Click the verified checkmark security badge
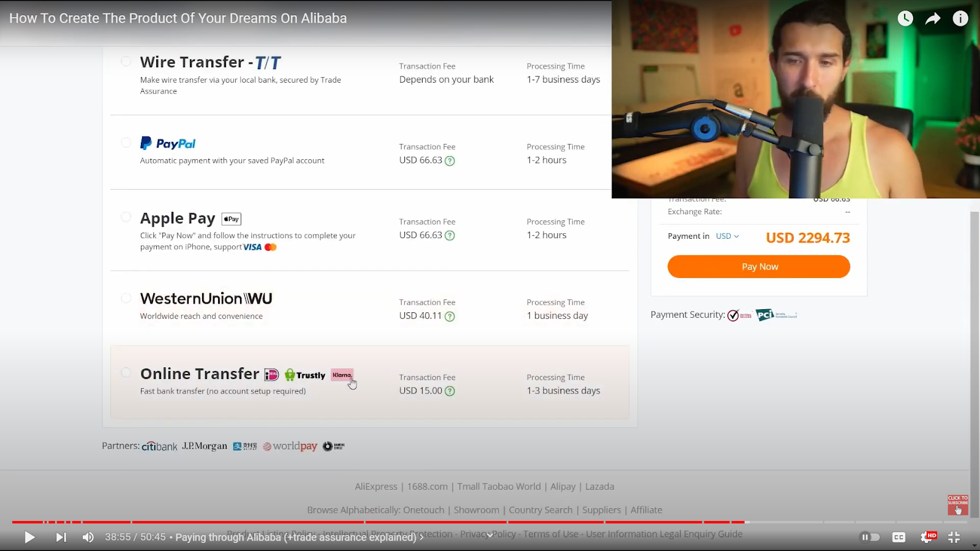 point(739,315)
